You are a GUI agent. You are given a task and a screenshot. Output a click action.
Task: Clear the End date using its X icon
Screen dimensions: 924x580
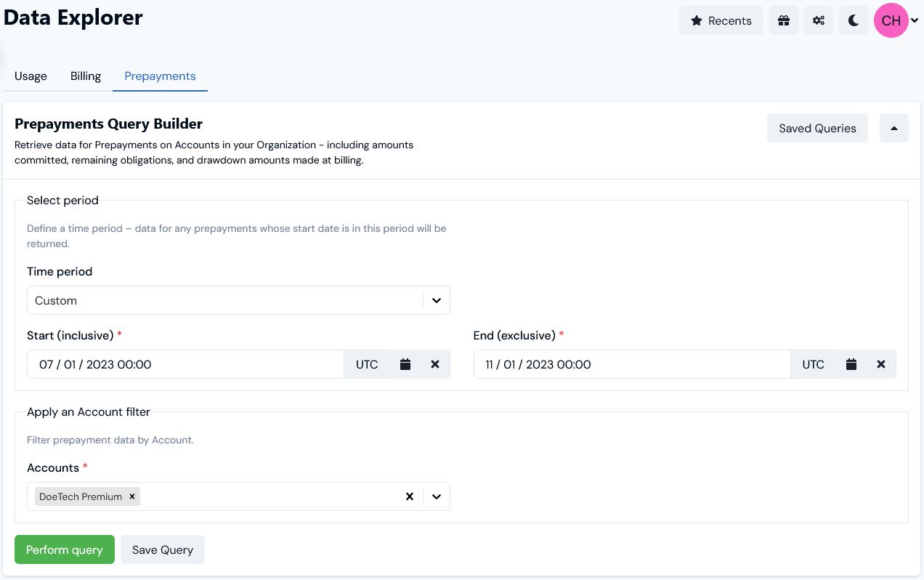click(x=880, y=364)
